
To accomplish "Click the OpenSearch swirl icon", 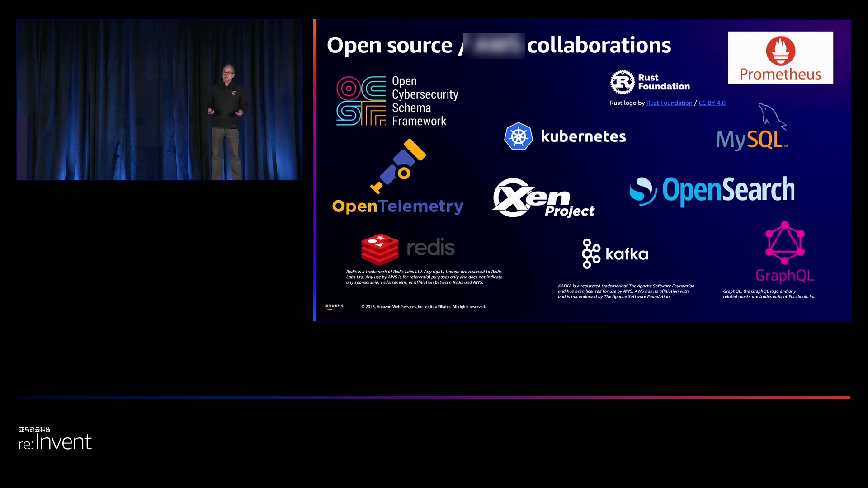I will pos(643,191).
